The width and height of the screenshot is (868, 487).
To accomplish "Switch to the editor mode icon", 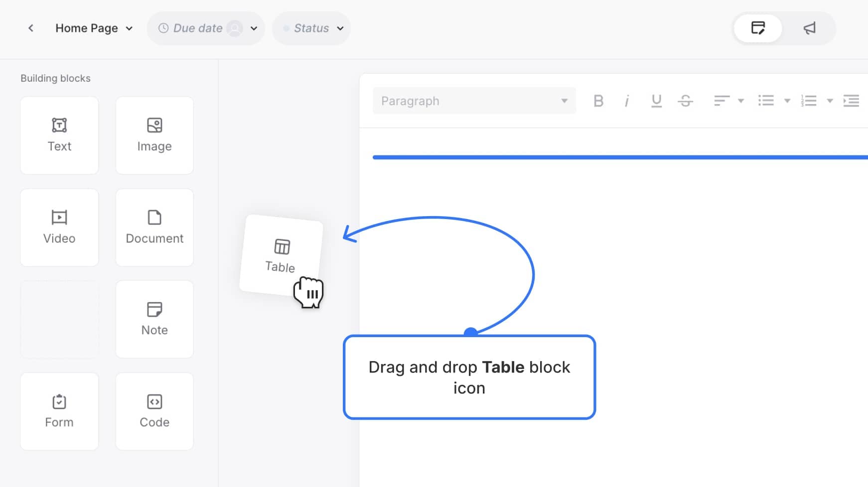I will point(758,28).
